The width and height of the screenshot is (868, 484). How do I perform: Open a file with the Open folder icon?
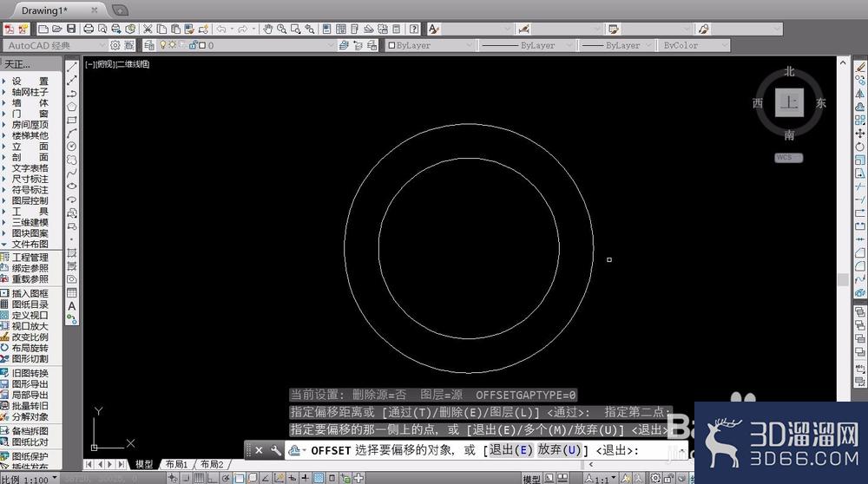57,29
